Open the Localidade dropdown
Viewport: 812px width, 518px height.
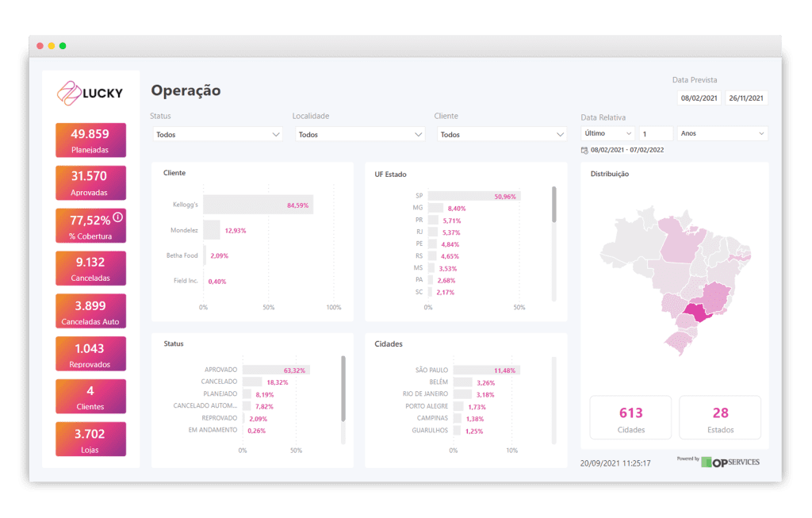click(359, 134)
